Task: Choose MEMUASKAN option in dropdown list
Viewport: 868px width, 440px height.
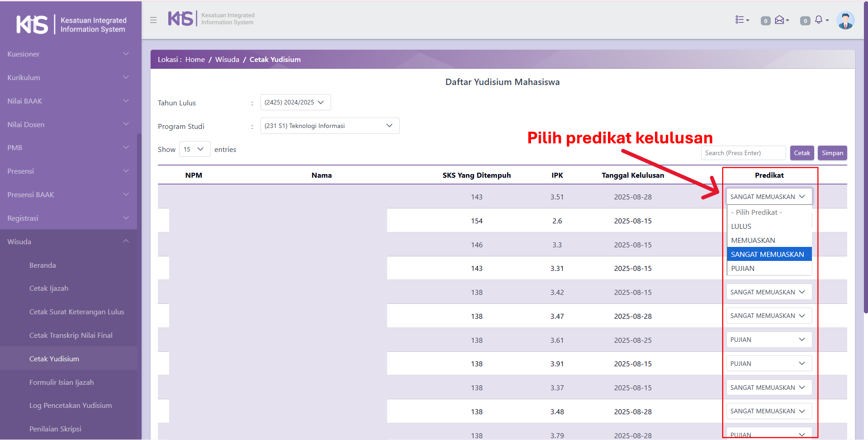Action: 753,241
